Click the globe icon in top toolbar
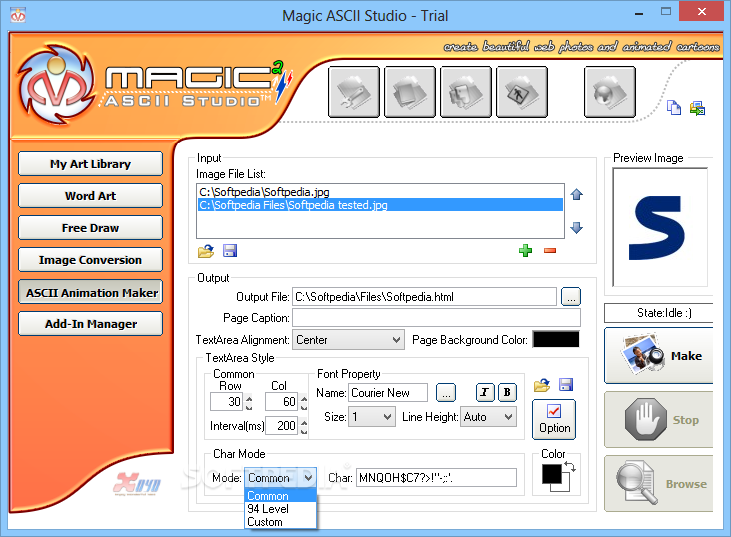Screen dimensions: 731x537 (x=609, y=91)
